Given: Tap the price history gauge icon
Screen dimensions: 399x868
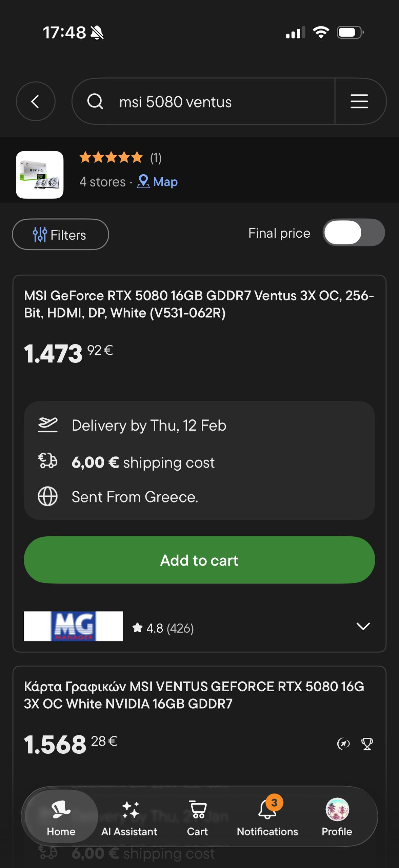Looking at the screenshot, I should (343, 744).
